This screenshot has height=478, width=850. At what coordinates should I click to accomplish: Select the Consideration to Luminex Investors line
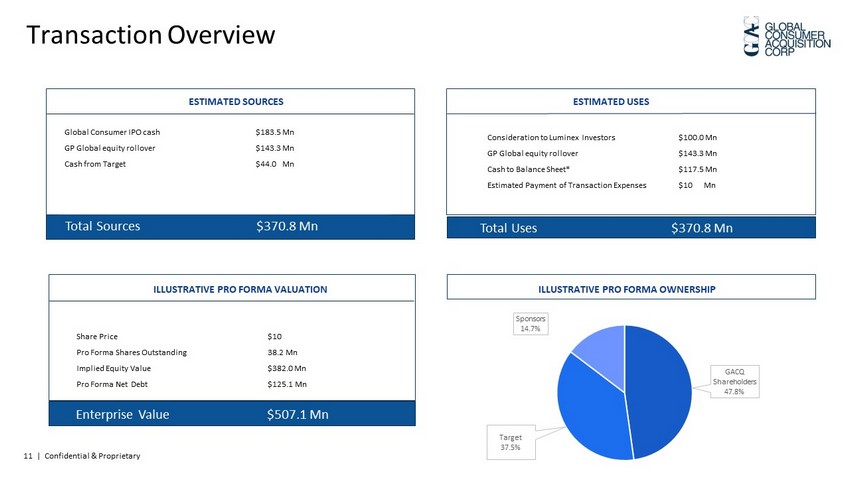pyautogui.click(x=551, y=137)
